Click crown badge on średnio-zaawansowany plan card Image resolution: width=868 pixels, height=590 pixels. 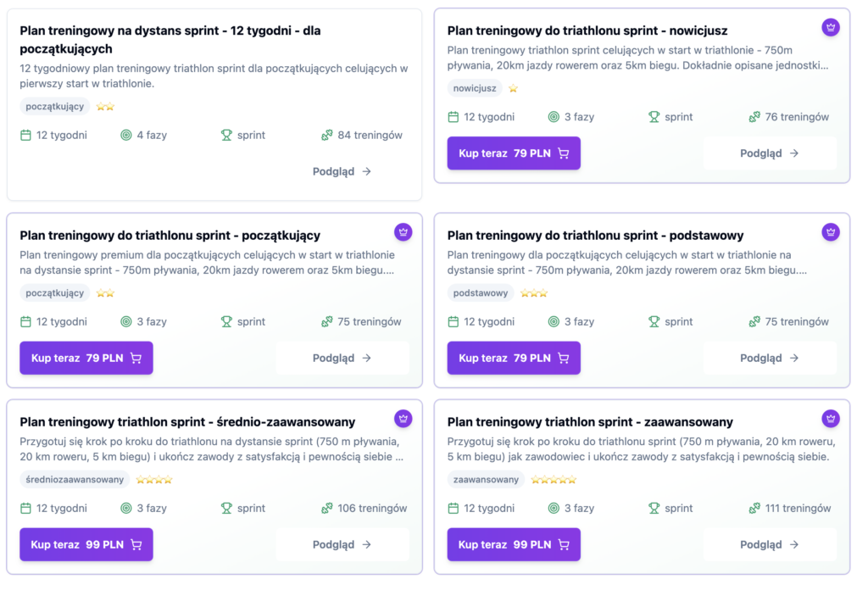tap(403, 419)
